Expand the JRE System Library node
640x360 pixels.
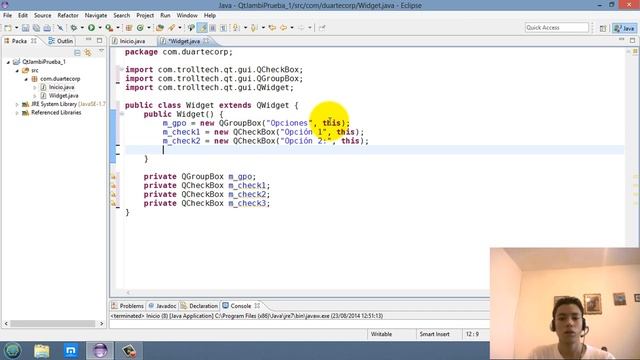coord(17,104)
